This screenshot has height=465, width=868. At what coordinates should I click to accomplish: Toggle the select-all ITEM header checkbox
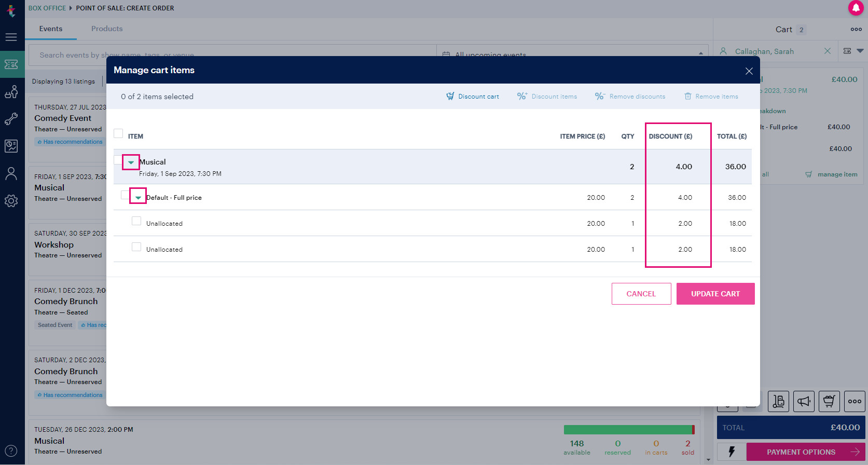pyautogui.click(x=118, y=133)
